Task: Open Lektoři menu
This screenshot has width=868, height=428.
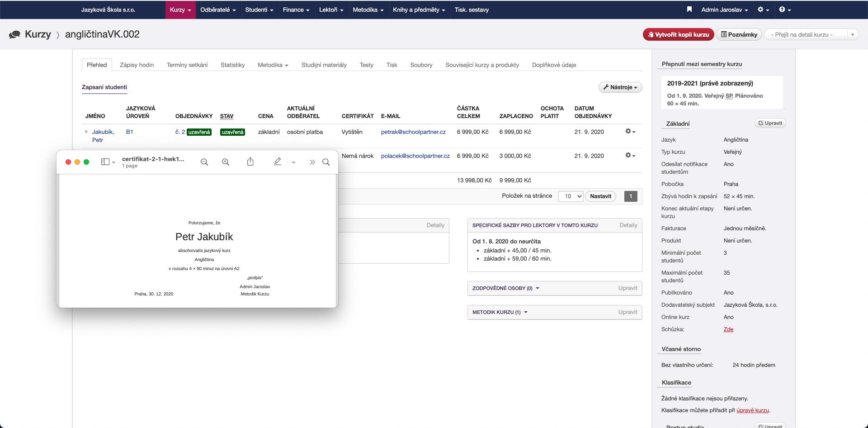Action: pyautogui.click(x=331, y=10)
